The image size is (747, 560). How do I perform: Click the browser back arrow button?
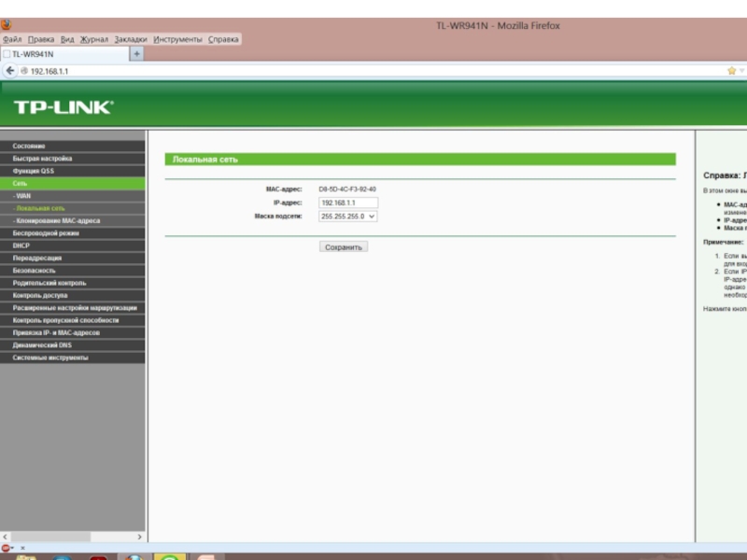[x=9, y=71]
